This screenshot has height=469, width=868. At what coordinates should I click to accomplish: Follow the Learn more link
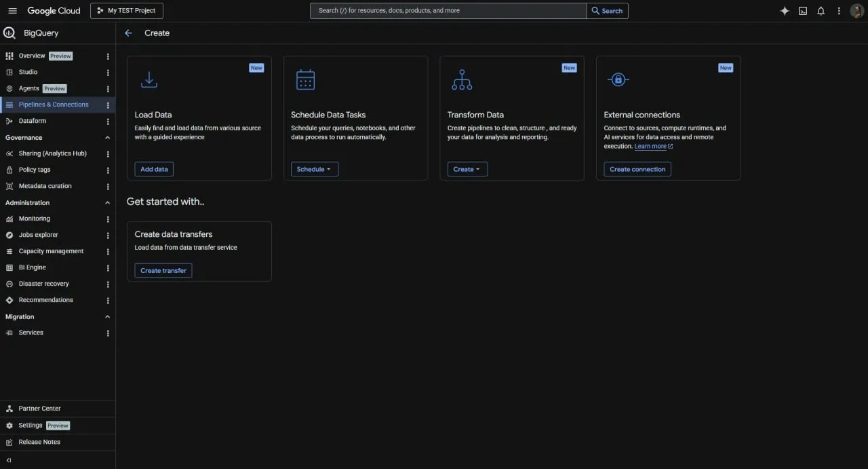pyautogui.click(x=654, y=147)
